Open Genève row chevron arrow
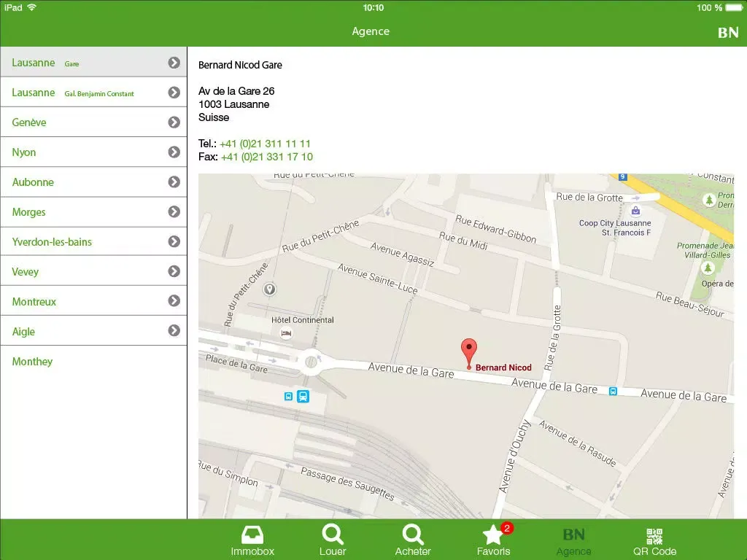The height and width of the screenshot is (560, 747). pyautogui.click(x=174, y=122)
